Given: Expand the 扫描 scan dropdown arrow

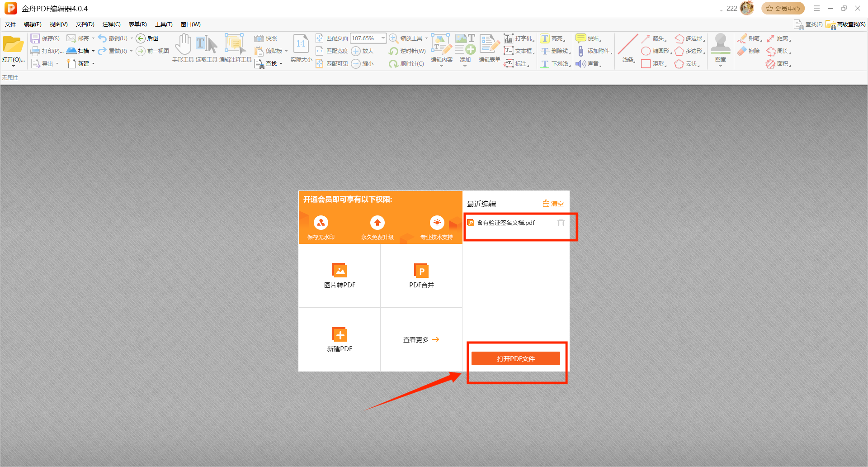Looking at the screenshot, I should pyautogui.click(x=93, y=51).
